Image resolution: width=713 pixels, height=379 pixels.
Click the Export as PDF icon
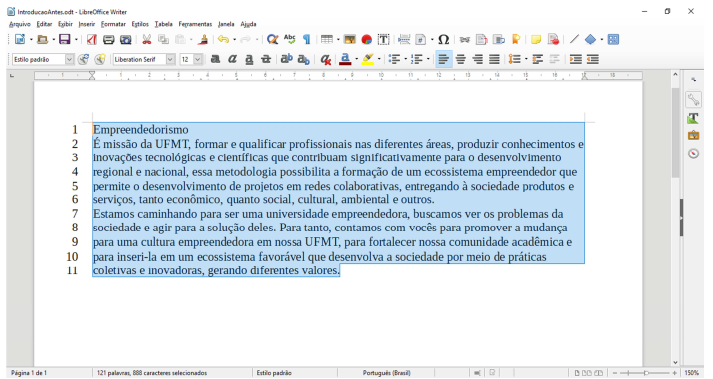[91, 40]
